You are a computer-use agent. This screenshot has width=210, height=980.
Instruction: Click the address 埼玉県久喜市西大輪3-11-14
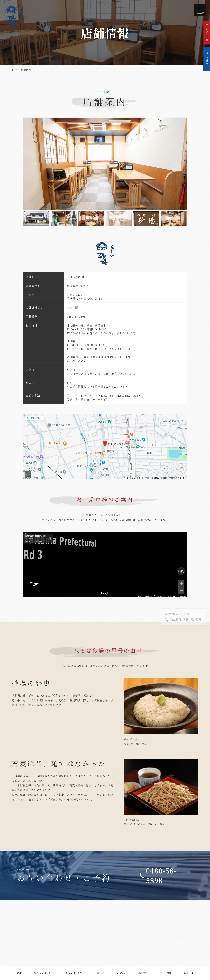point(84,299)
